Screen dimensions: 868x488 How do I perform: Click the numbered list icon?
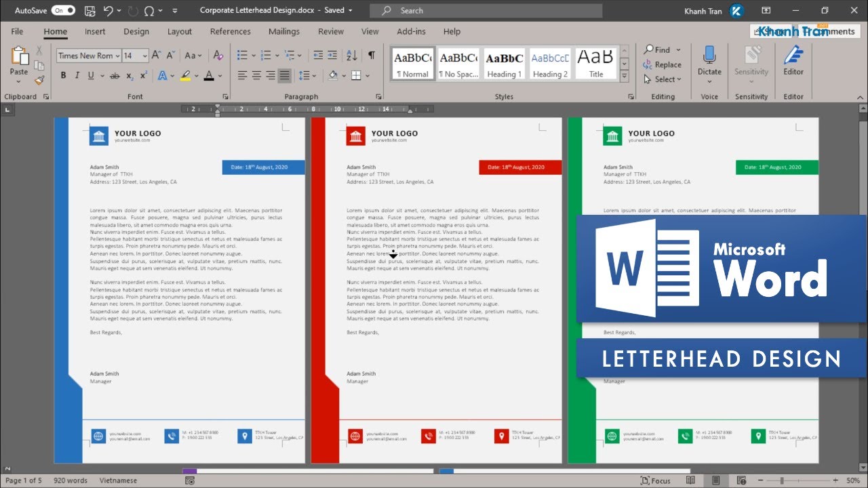coord(265,56)
